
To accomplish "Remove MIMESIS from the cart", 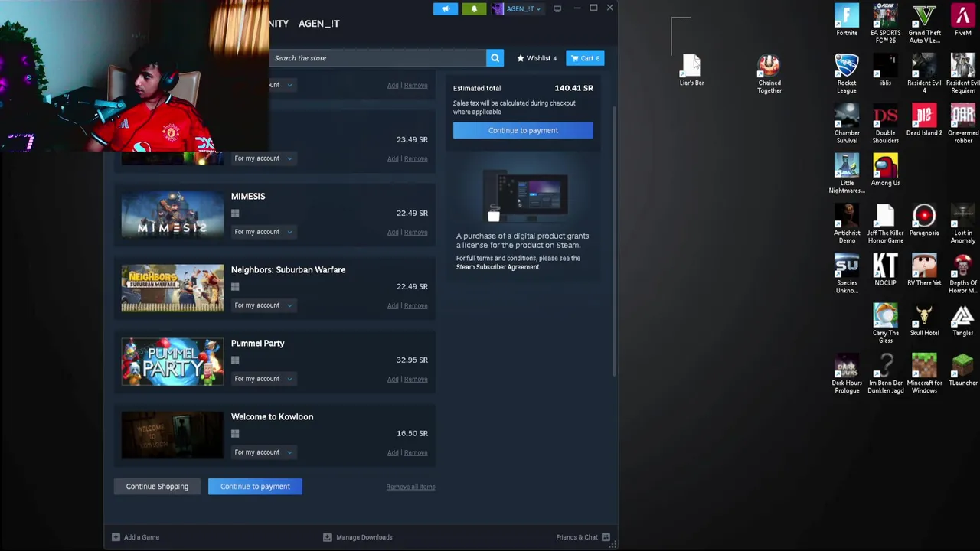I will pos(416,232).
